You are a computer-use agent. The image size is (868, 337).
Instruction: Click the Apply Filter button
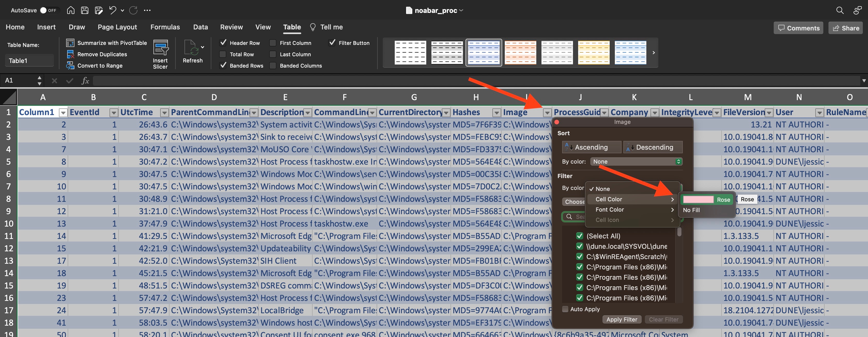tap(621, 319)
